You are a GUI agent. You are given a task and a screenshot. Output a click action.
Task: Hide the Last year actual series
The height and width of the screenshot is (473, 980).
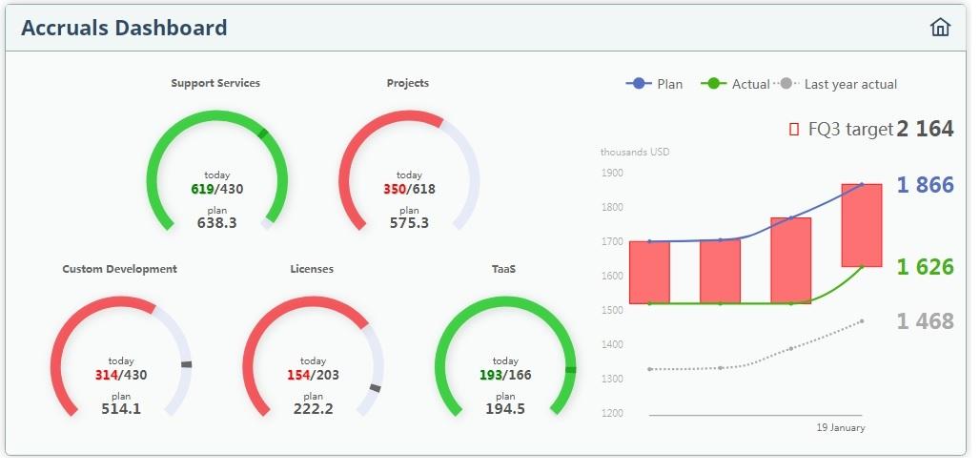(838, 84)
